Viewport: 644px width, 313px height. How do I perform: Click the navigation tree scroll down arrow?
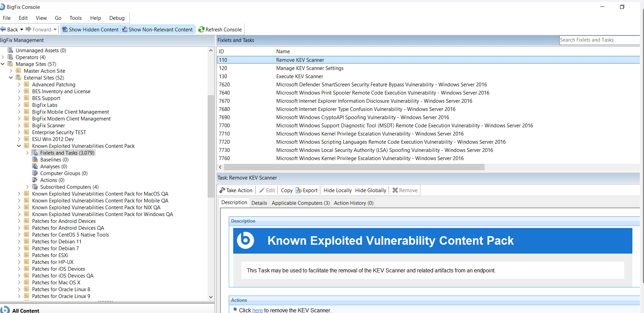[x=211, y=297]
